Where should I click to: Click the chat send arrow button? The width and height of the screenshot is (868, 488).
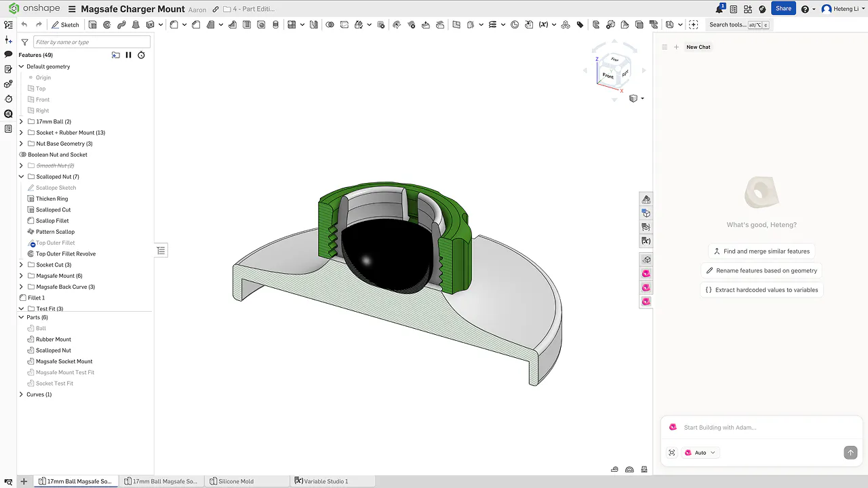850,453
